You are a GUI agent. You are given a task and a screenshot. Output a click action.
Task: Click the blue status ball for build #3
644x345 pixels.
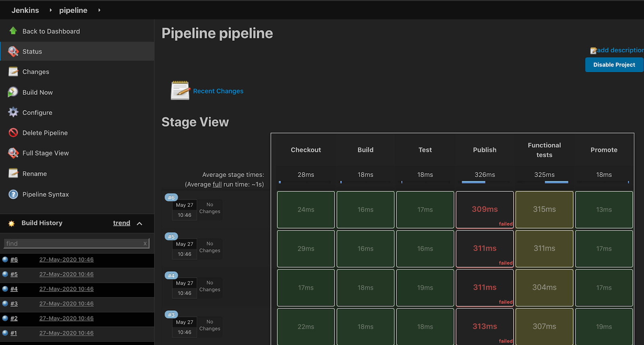tap(5, 303)
